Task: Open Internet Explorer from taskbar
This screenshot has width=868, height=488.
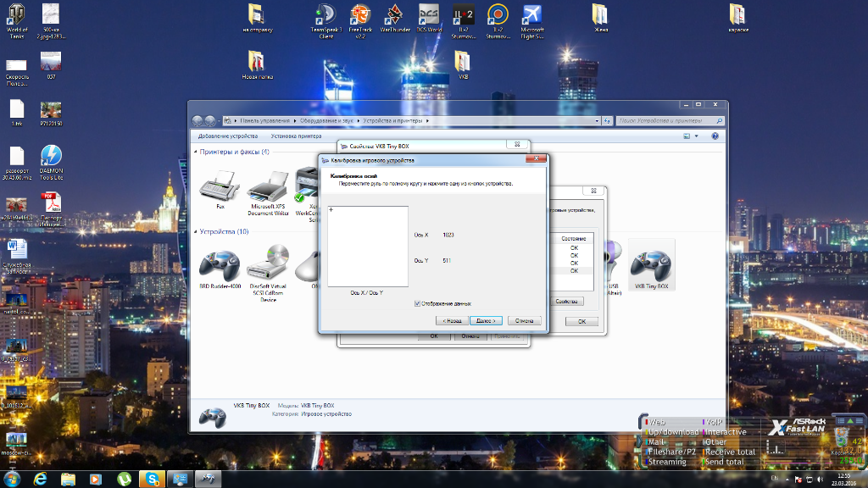Action: click(x=40, y=480)
